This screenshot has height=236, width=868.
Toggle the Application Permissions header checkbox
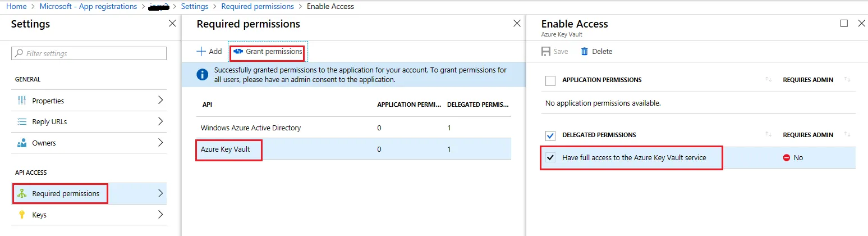pyautogui.click(x=550, y=80)
